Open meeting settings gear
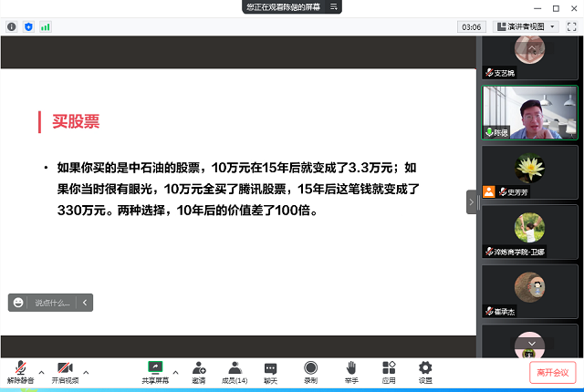 click(x=425, y=372)
